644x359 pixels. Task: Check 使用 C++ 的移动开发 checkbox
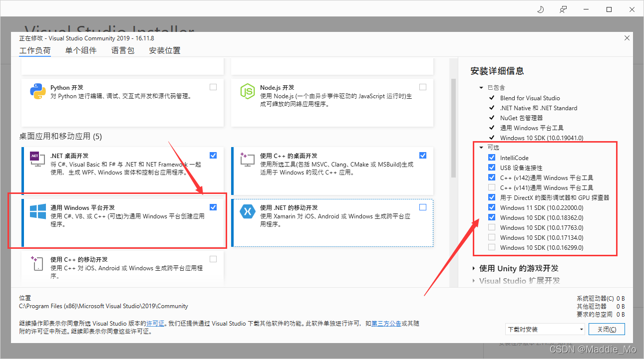(x=213, y=259)
